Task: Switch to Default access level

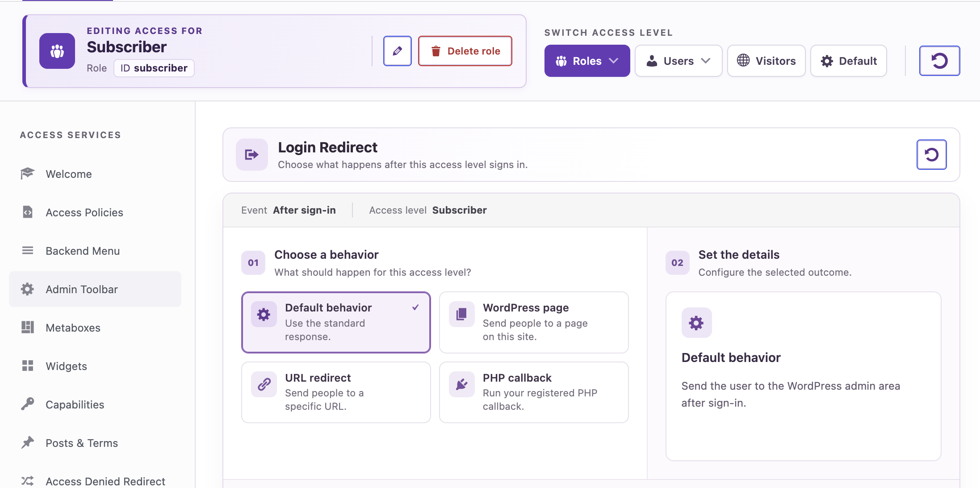Action: pyautogui.click(x=849, y=61)
